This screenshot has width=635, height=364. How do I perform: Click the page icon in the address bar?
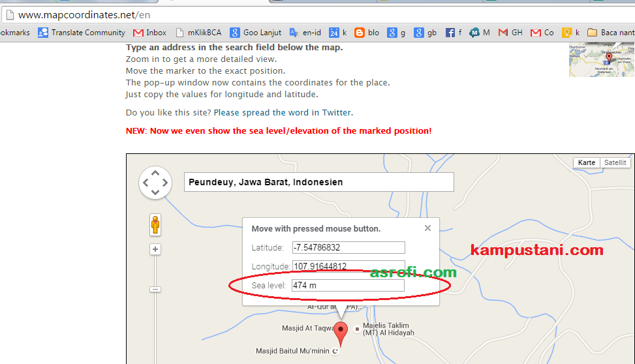[x=10, y=15]
